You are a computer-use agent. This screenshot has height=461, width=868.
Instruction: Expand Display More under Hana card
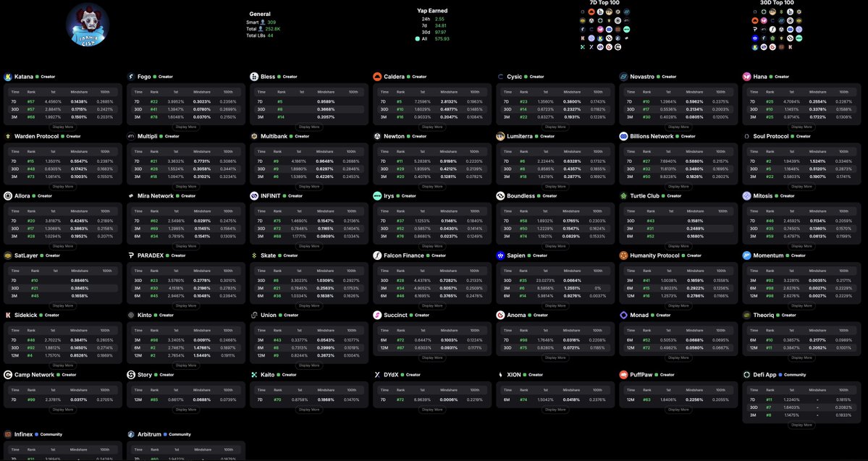click(801, 127)
